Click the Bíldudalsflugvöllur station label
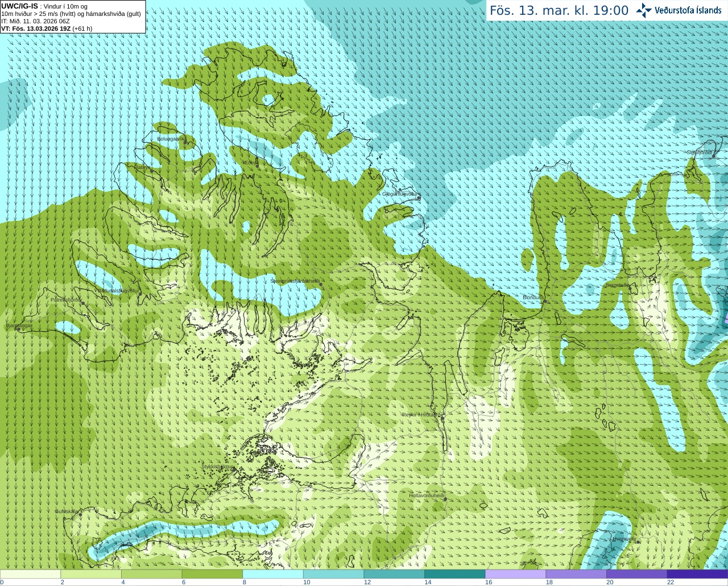The image size is (728, 586). tap(118, 290)
